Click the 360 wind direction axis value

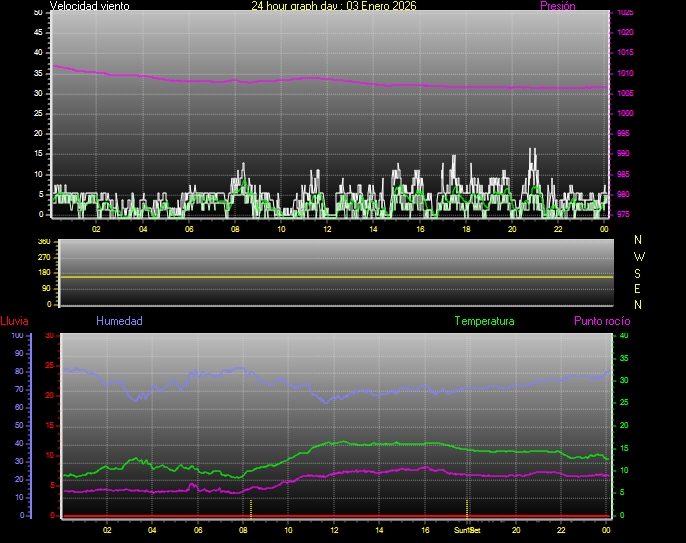tap(43, 242)
